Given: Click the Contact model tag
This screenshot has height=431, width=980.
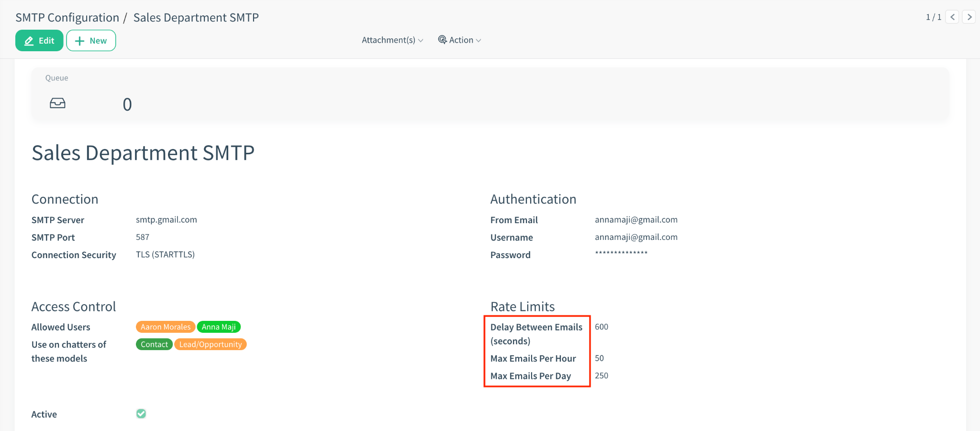Looking at the screenshot, I should pos(154,344).
